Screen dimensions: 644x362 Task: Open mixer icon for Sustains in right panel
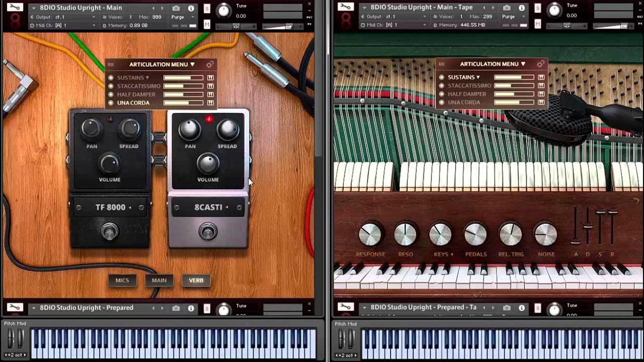(x=541, y=77)
